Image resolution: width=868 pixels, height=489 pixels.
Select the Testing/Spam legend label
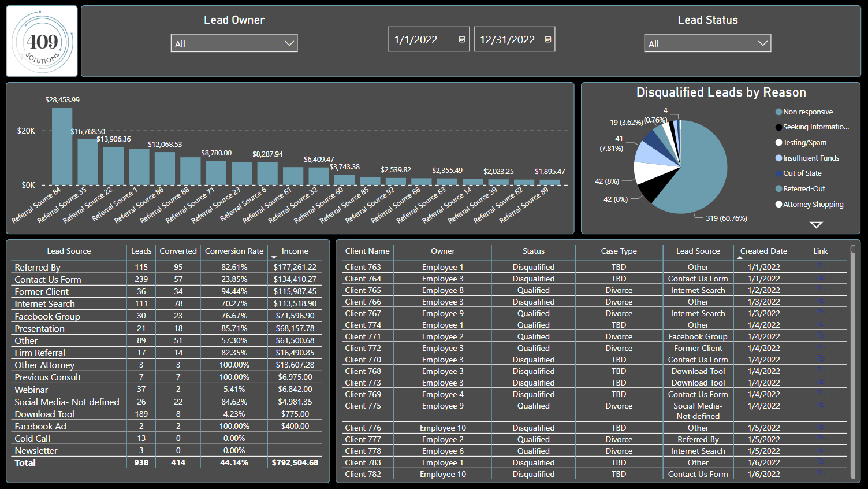(804, 143)
